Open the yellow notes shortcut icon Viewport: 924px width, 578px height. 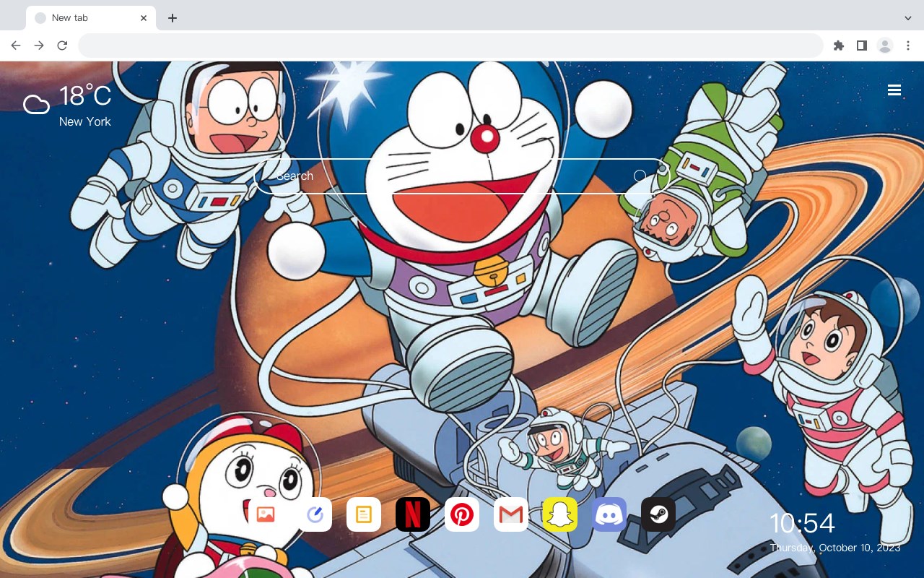pos(364,514)
